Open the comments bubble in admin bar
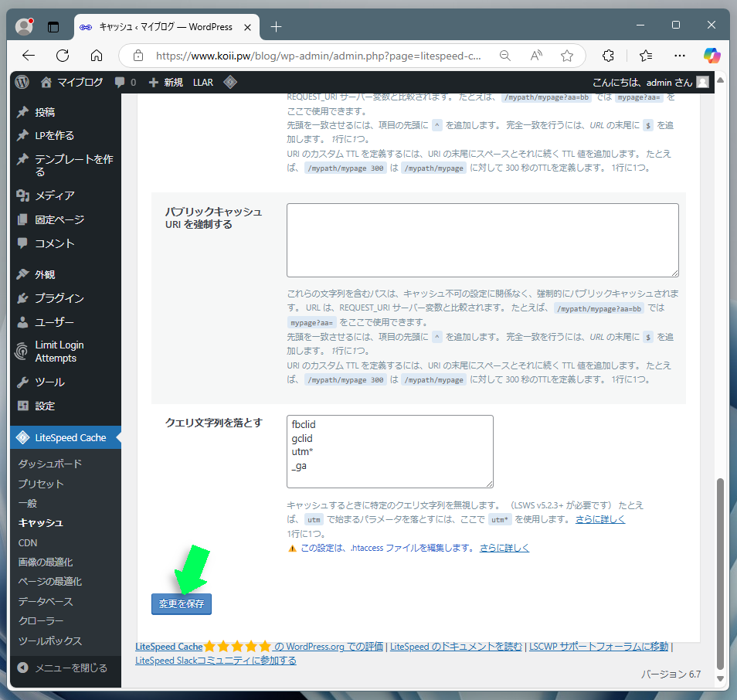Image resolution: width=737 pixels, height=700 pixels. pos(125,82)
